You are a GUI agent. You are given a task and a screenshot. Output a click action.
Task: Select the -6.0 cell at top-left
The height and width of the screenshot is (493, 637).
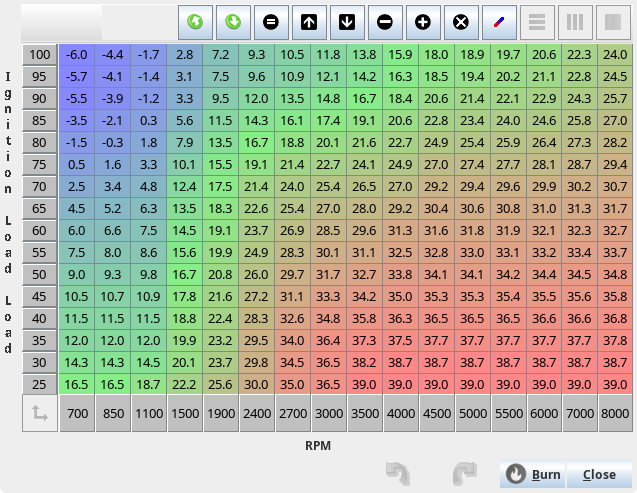tap(77, 54)
